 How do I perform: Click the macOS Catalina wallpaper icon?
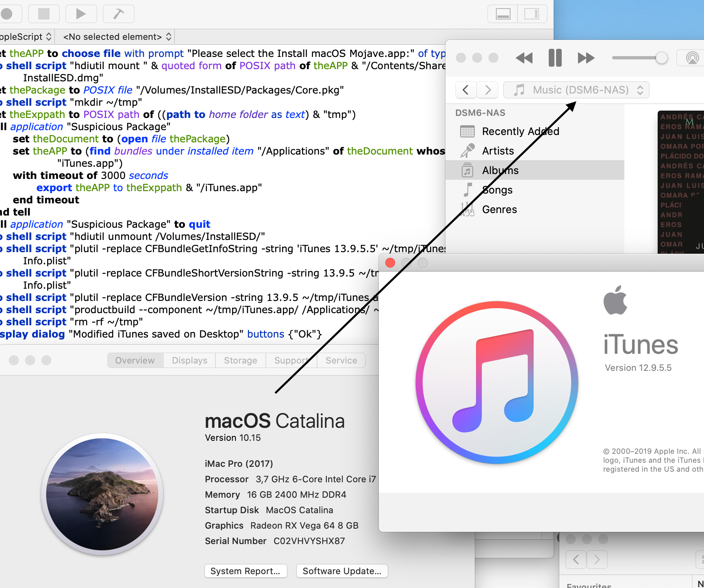point(102,494)
